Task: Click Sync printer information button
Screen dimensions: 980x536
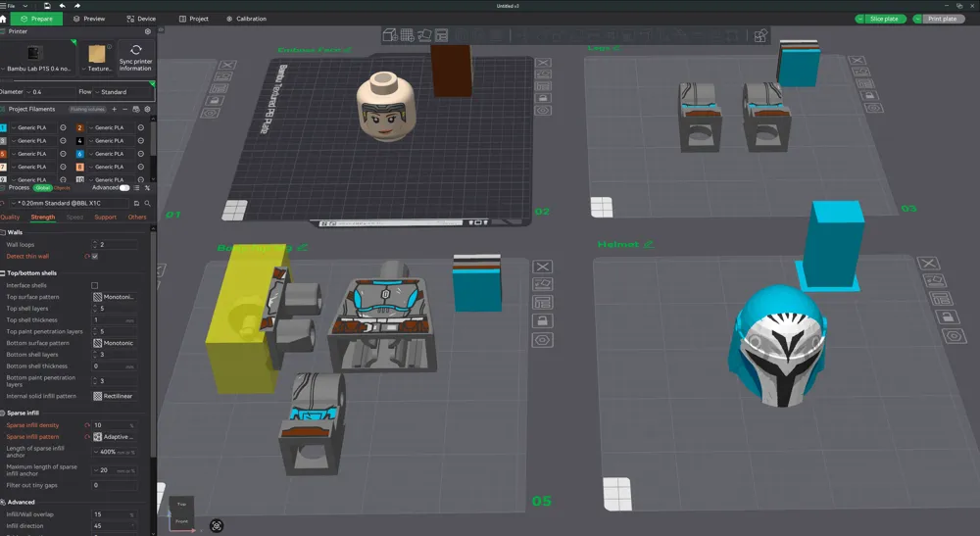Action: [135, 57]
